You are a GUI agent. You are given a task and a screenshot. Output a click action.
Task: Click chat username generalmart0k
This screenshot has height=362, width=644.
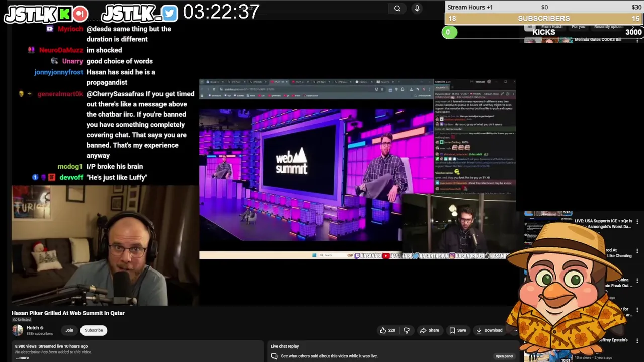point(60,94)
